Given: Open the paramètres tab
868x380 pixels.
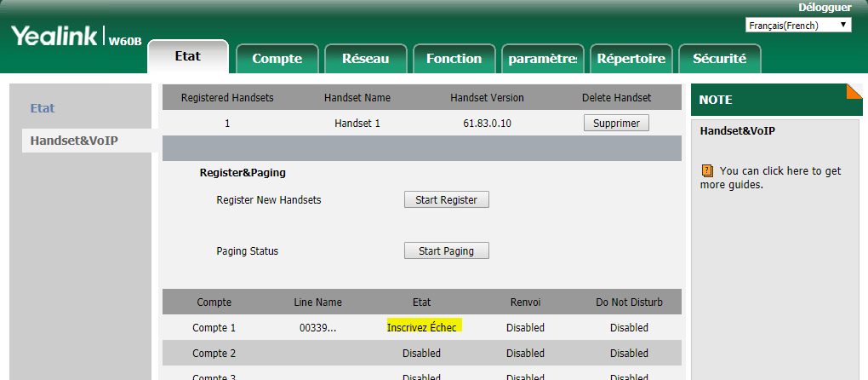Looking at the screenshot, I should pyautogui.click(x=542, y=59).
